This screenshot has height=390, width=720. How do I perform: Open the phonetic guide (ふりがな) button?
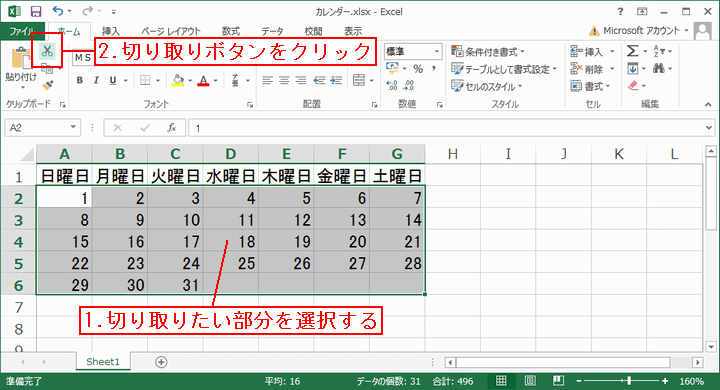click(235, 80)
